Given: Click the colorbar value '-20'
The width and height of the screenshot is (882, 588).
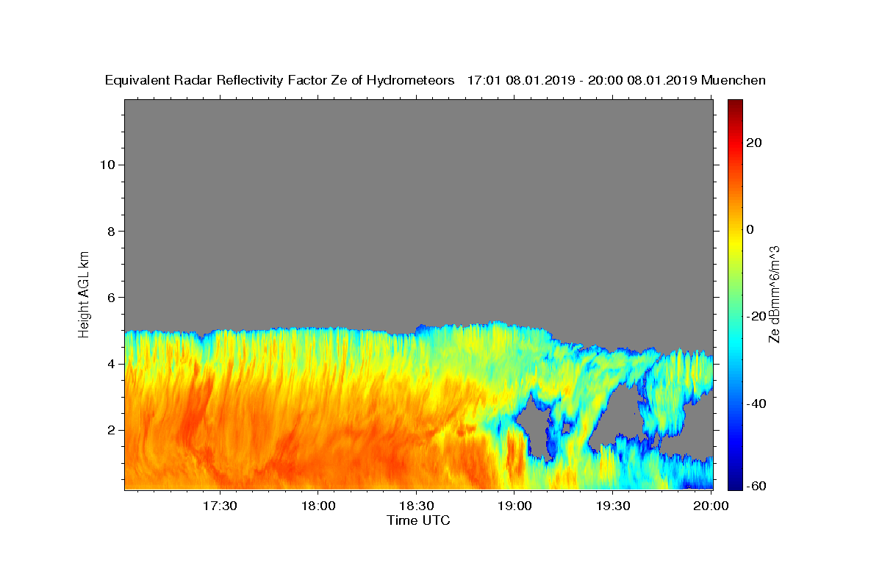Looking at the screenshot, I should [x=755, y=317].
